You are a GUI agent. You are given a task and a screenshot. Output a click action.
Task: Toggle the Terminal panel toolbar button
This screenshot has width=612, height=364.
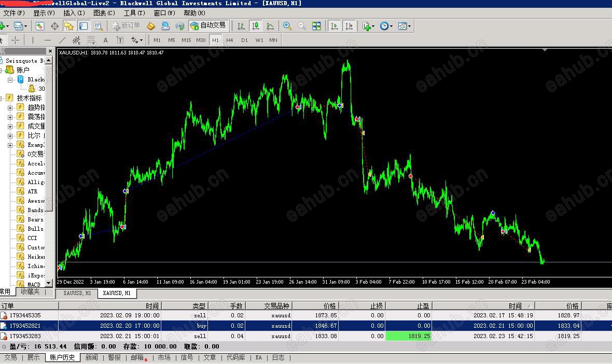(x=84, y=26)
